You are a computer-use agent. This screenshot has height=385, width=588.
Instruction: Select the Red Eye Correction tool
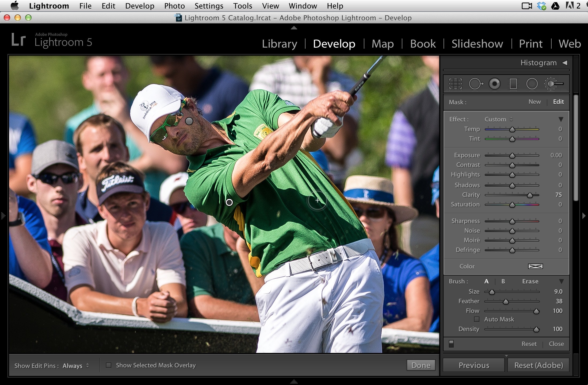point(494,84)
